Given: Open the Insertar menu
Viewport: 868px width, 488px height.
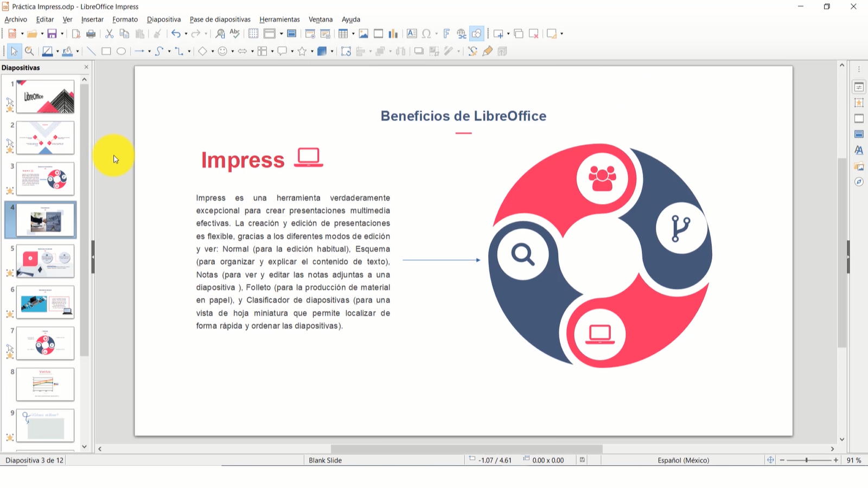Looking at the screenshot, I should tap(92, 20).
